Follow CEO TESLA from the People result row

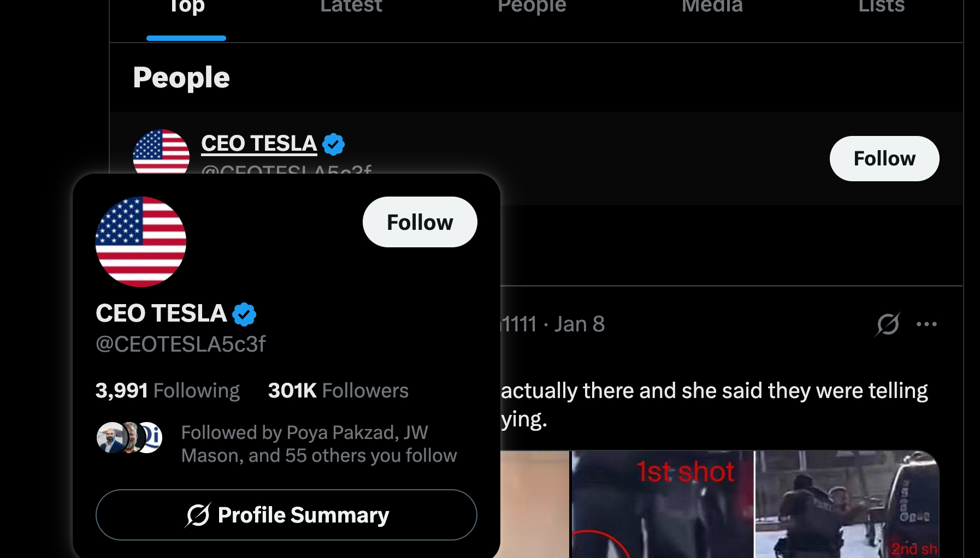pyautogui.click(x=884, y=159)
